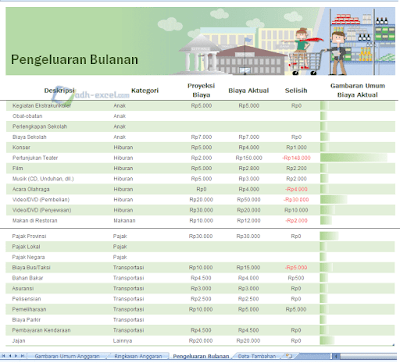Screen dimensions: 400x363
Task: Select the Acara Olahraga cell
Action: coord(31,189)
